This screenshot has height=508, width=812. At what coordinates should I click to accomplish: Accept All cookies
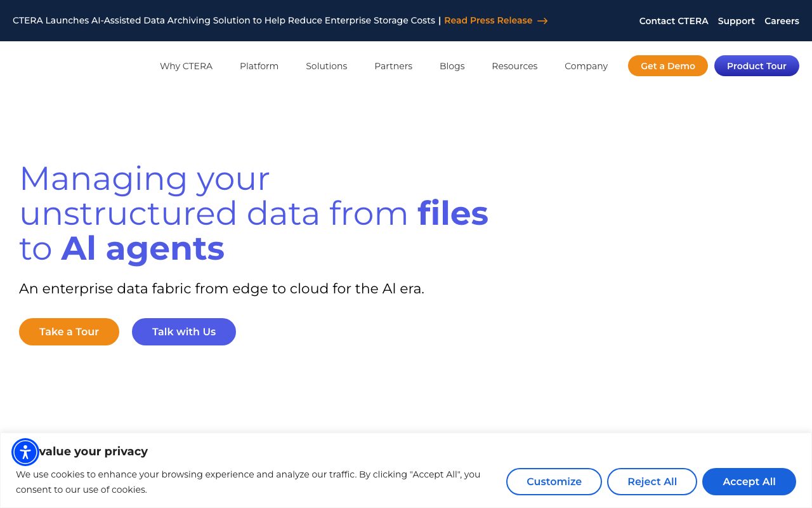749,481
